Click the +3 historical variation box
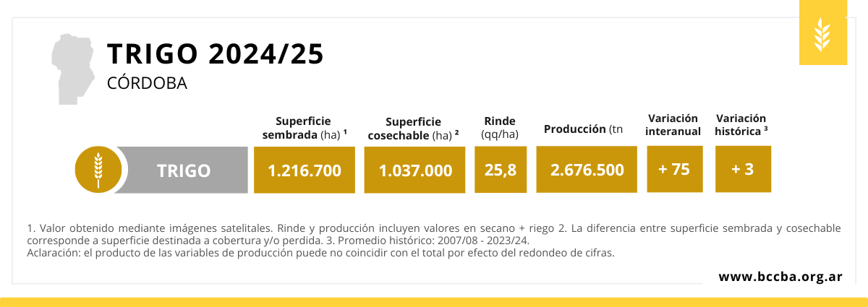868x307 pixels. click(743, 170)
